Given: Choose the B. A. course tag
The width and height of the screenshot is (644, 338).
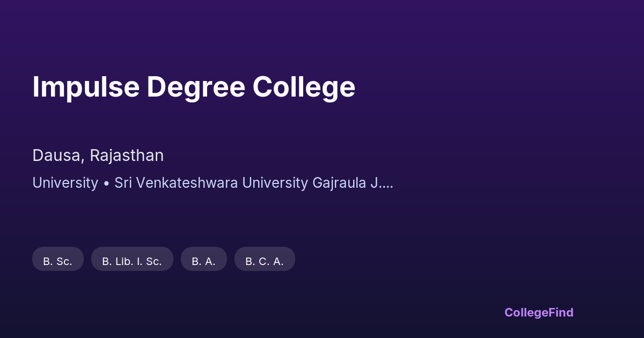Looking at the screenshot, I should (203, 261).
